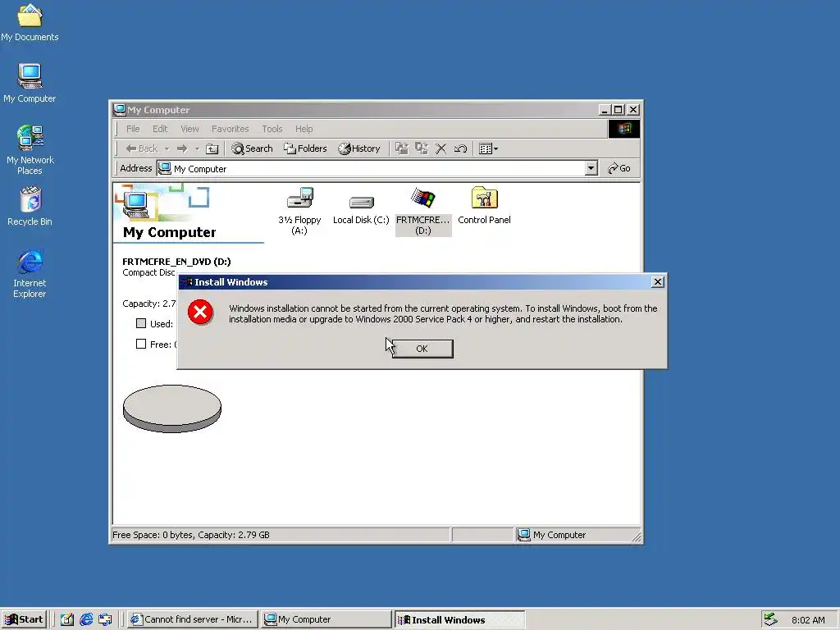Open My Documents desktop icon
This screenshot has height=630, width=840.
point(30,22)
